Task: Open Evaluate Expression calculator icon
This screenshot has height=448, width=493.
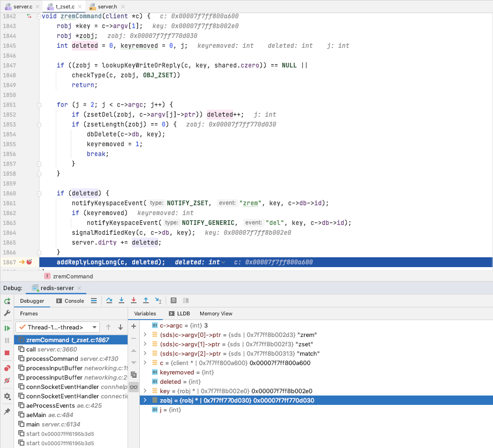Action: pyautogui.click(x=174, y=301)
